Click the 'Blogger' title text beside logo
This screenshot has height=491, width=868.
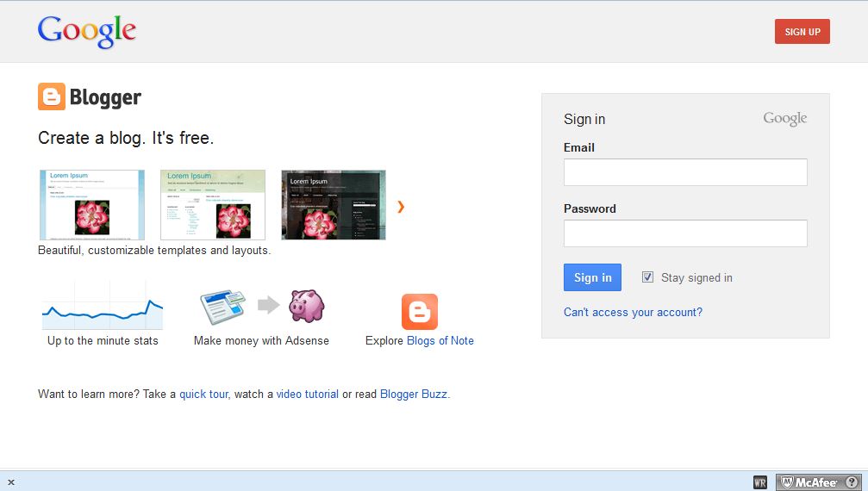point(105,98)
